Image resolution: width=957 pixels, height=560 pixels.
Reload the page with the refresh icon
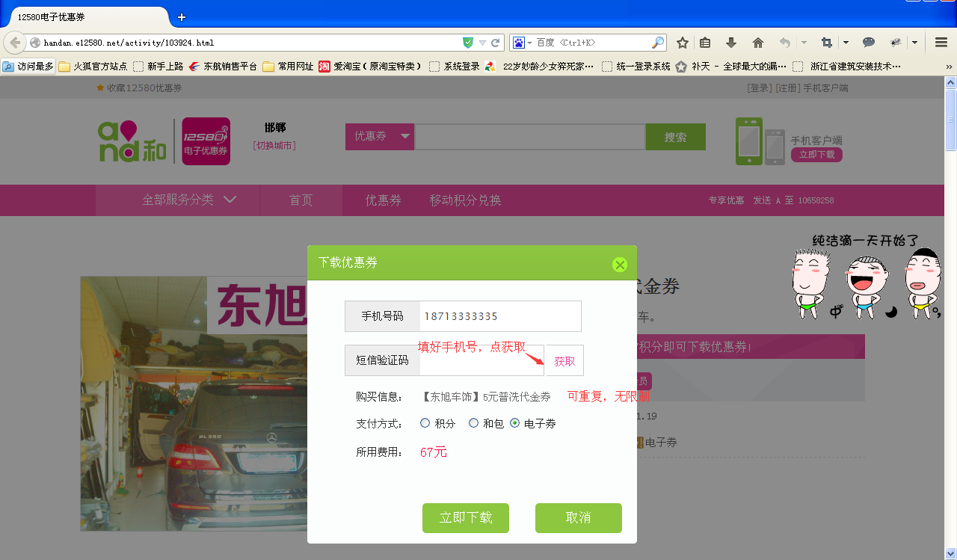495,43
